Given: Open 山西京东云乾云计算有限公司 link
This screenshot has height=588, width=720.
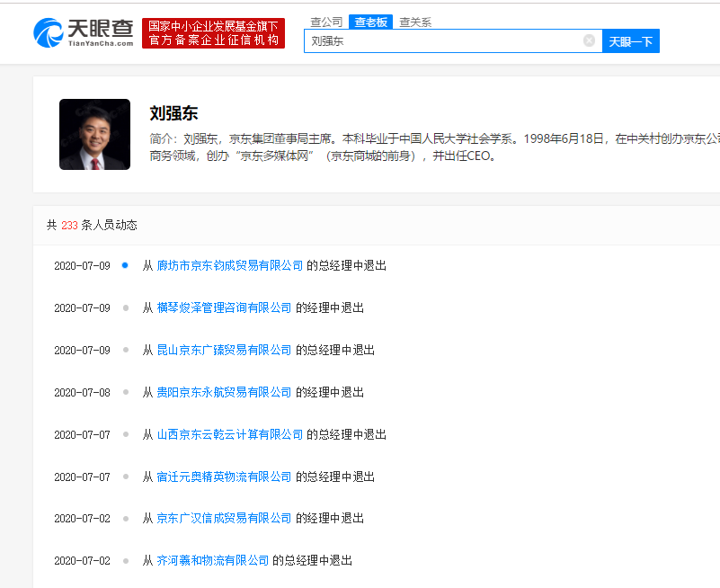Looking at the screenshot, I should click(230, 434).
